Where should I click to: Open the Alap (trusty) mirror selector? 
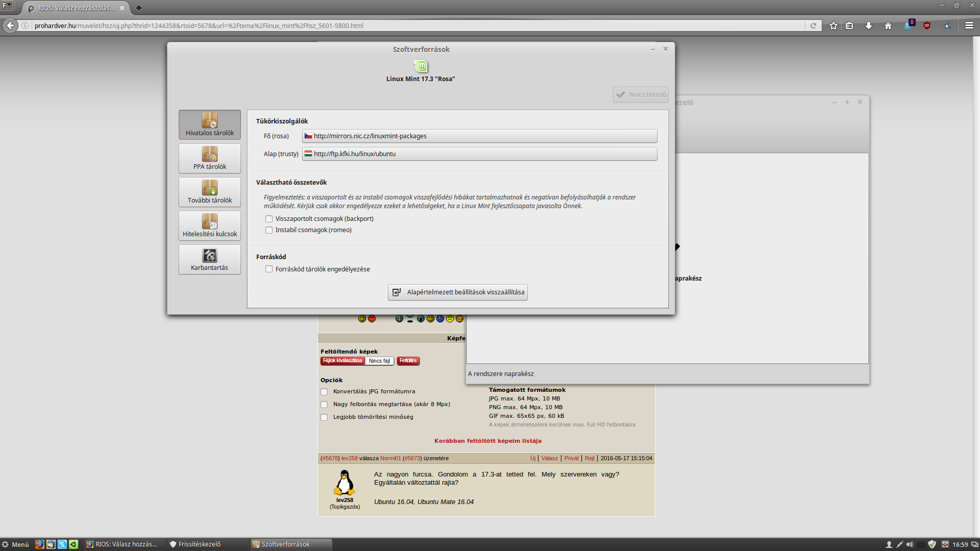pos(479,154)
